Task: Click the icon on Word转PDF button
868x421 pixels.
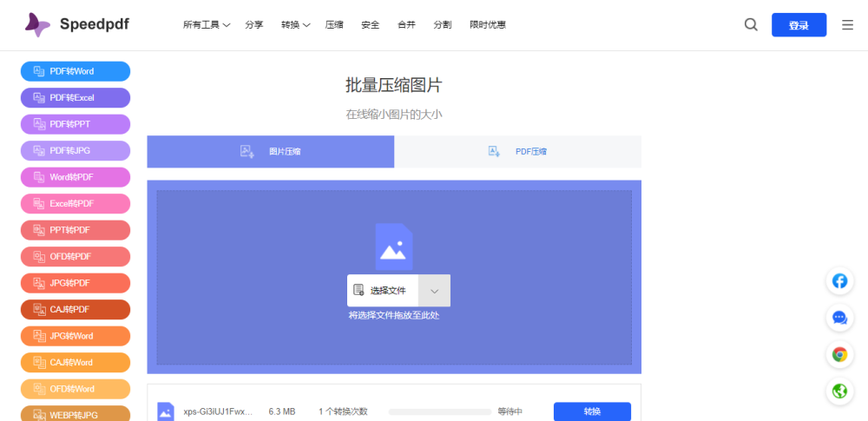Action: pos(39,177)
